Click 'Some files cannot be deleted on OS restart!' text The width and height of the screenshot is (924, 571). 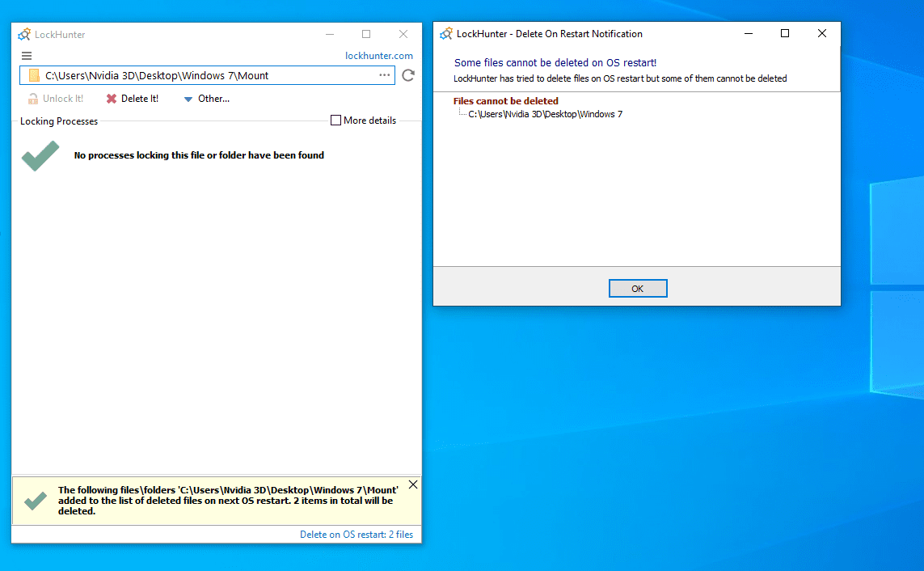pos(555,62)
